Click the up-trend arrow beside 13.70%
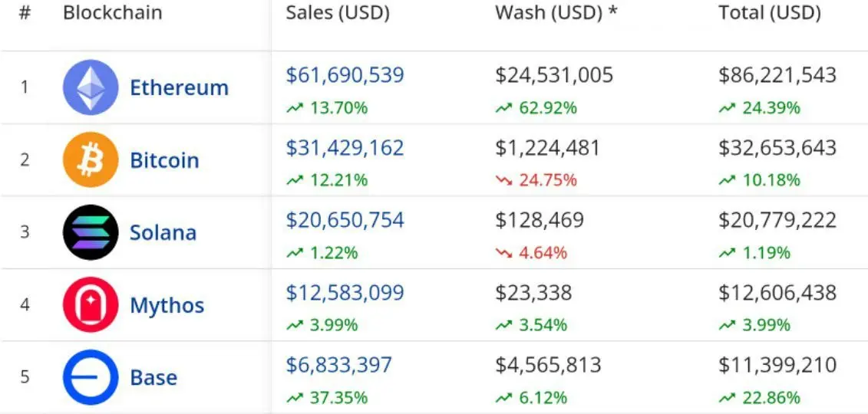Screen dimensions: 868x414 click(295, 108)
